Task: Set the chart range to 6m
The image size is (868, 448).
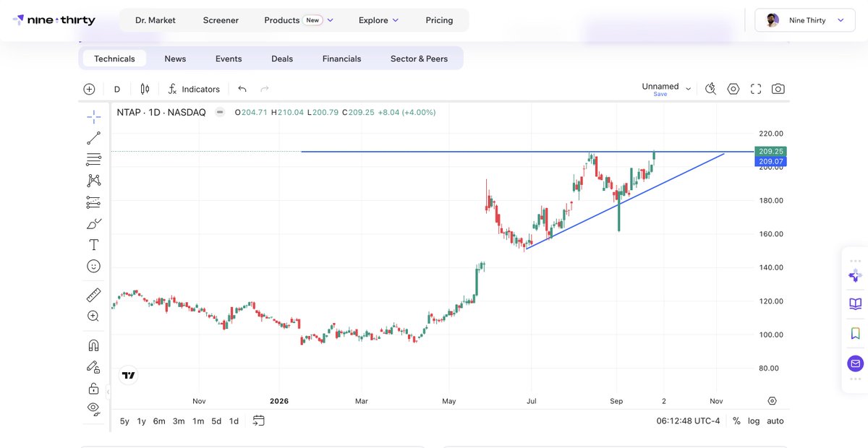Action: (159, 421)
